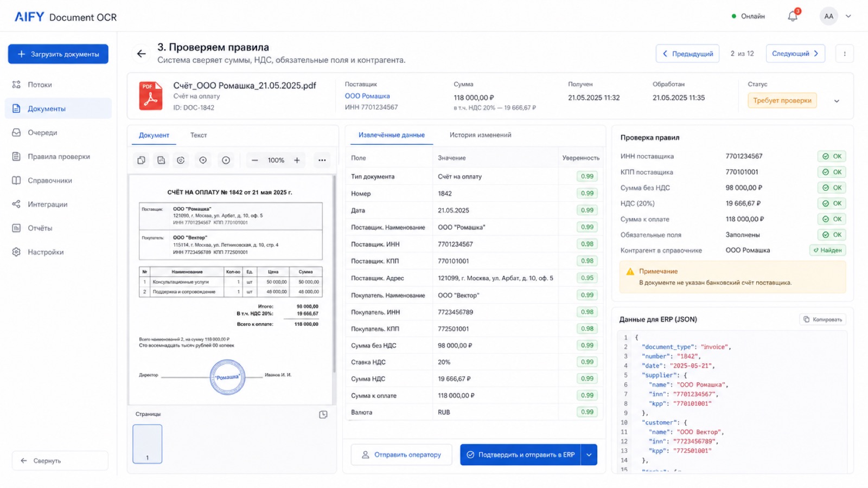868x488 pixels.
Task: Collapse the sidebar with Свернуть
Action: coord(60,461)
